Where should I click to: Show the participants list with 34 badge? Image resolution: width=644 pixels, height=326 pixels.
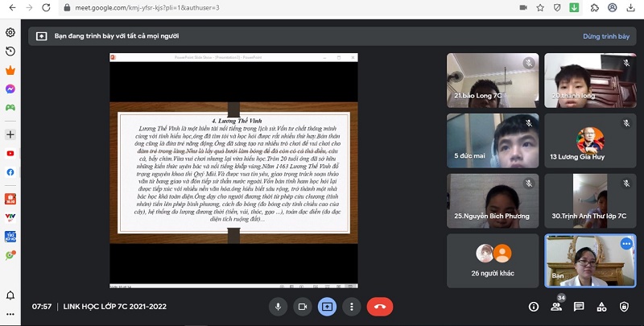pos(556,307)
